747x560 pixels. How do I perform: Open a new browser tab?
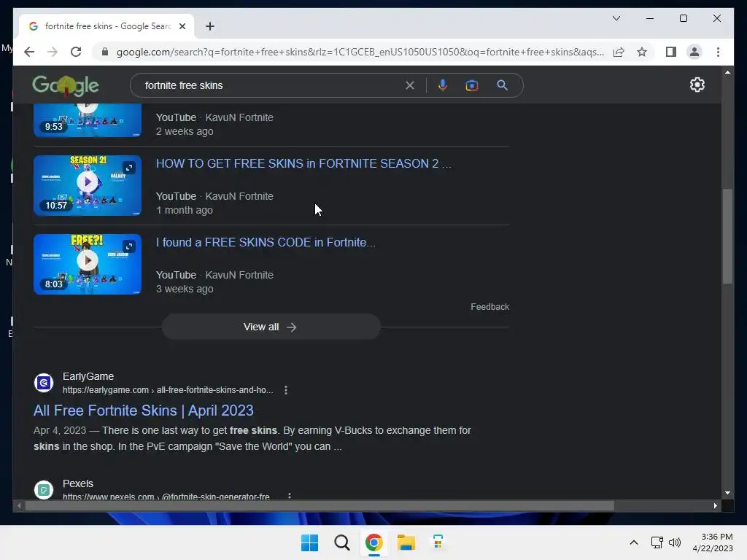pos(209,26)
